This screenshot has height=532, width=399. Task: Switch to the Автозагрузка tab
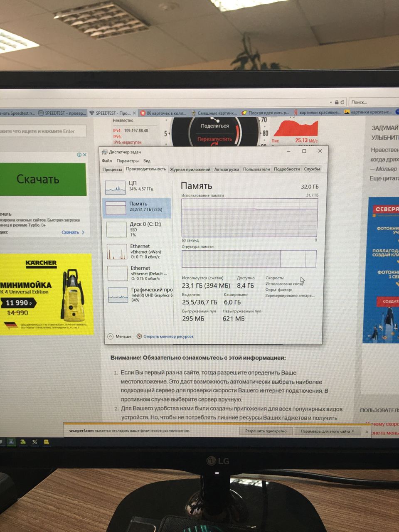[227, 170]
